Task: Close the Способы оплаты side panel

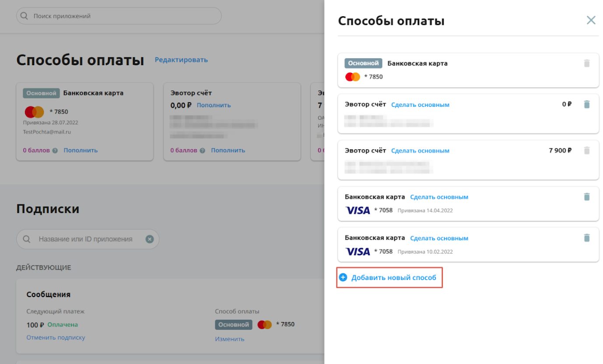Action: coord(591,20)
